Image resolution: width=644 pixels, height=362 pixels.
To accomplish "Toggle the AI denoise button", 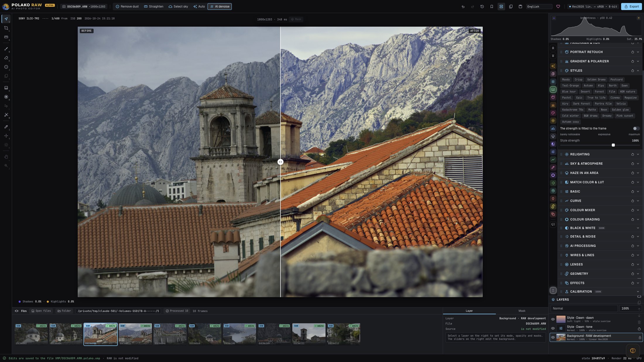I will pos(220,6).
